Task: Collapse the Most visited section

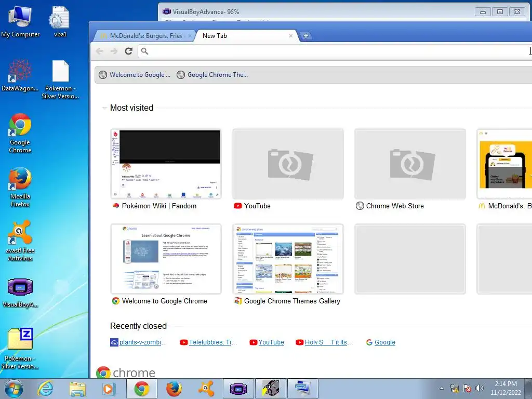Action: [x=104, y=108]
